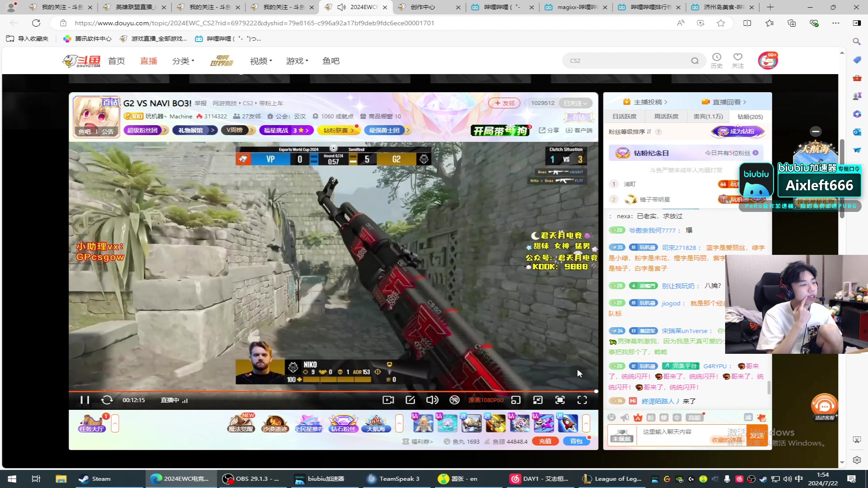The height and width of the screenshot is (488, 868).
Task: Open the 游戏 dropdown in the header
Action: [297, 61]
